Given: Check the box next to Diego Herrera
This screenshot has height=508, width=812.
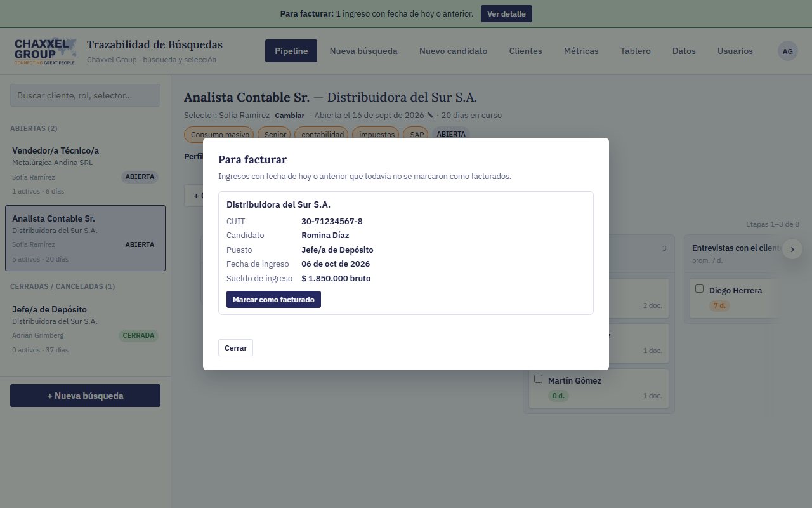Looking at the screenshot, I should (x=700, y=289).
